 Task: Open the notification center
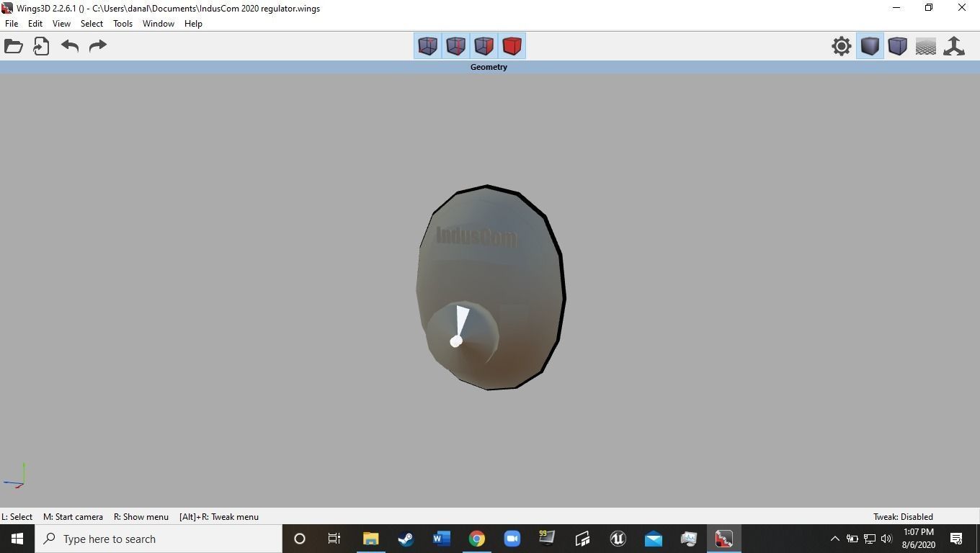[957, 539]
